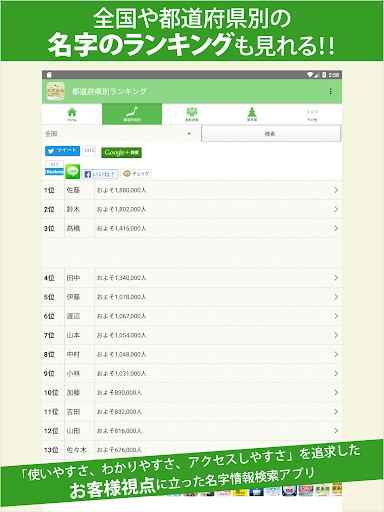Image resolution: width=384 pixels, height=512 pixels.
Task: Select the surname 佐々木
Action: (x=76, y=450)
